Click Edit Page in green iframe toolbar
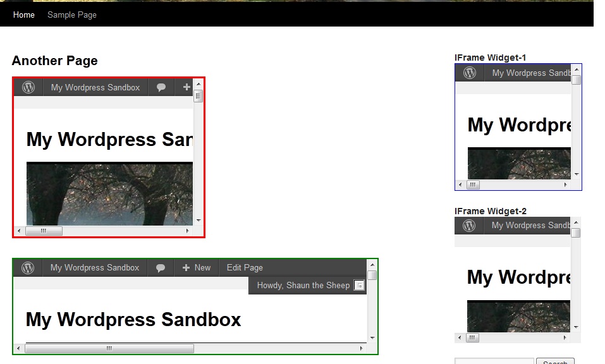Image resolution: width=605 pixels, height=364 pixels. tap(245, 268)
